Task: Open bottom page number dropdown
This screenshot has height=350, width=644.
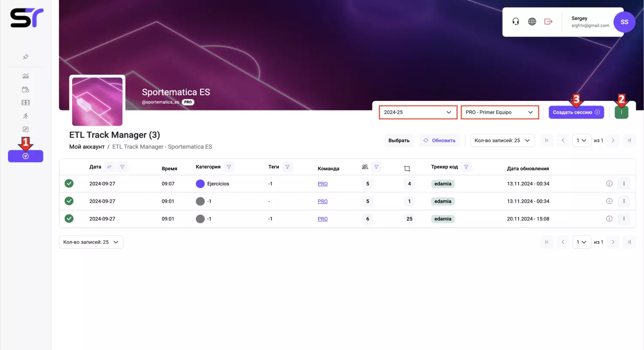Action: tap(581, 242)
